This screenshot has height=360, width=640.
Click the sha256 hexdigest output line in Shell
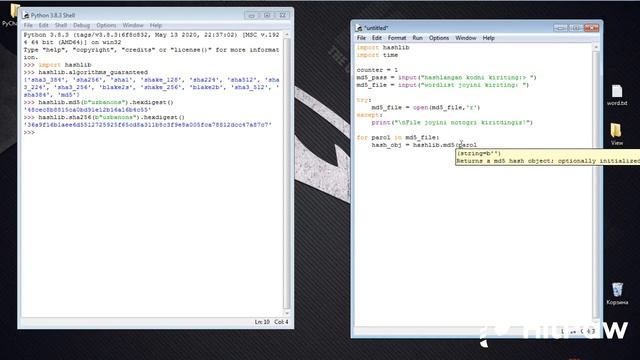[x=148, y=125]
